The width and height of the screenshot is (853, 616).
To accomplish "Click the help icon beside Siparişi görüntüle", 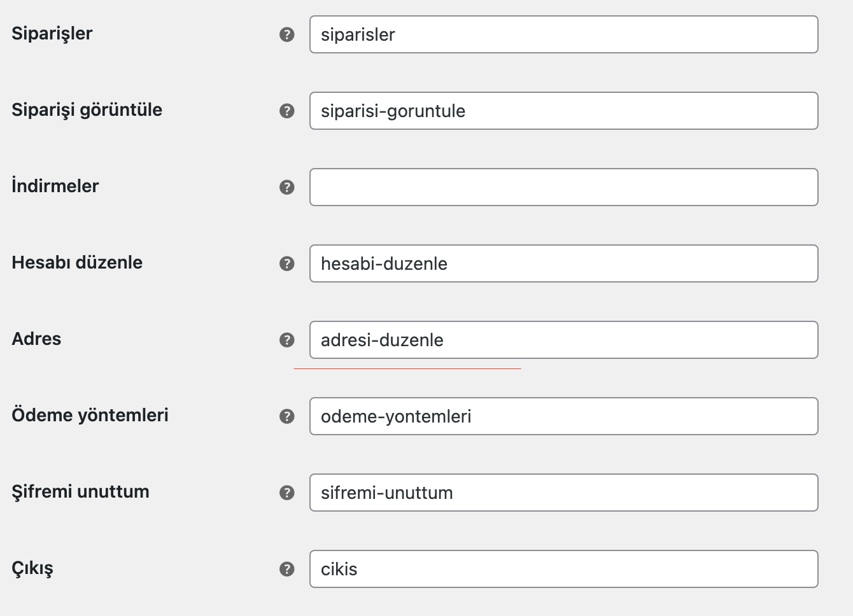I will (x=287, y=111).
